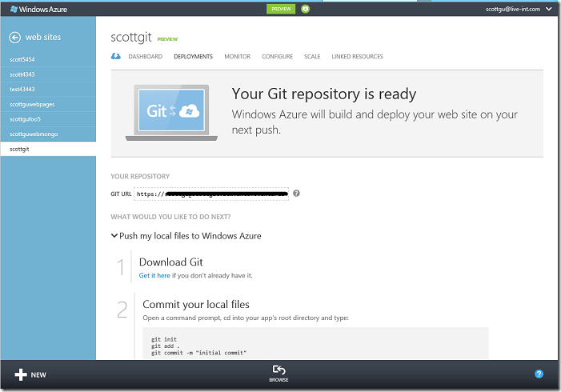Select the scottgufoo5 site
This screenshot has height=392, width=561.
48,119
